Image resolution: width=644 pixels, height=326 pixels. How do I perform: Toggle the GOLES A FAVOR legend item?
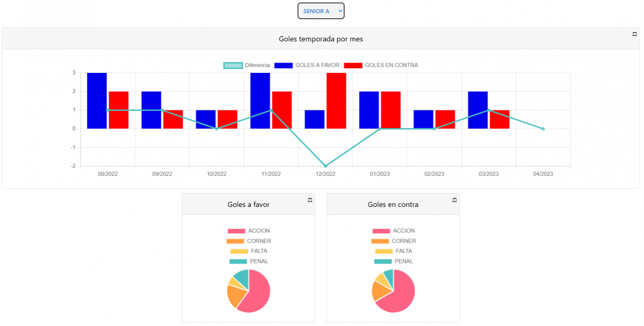tap(307, 65)
